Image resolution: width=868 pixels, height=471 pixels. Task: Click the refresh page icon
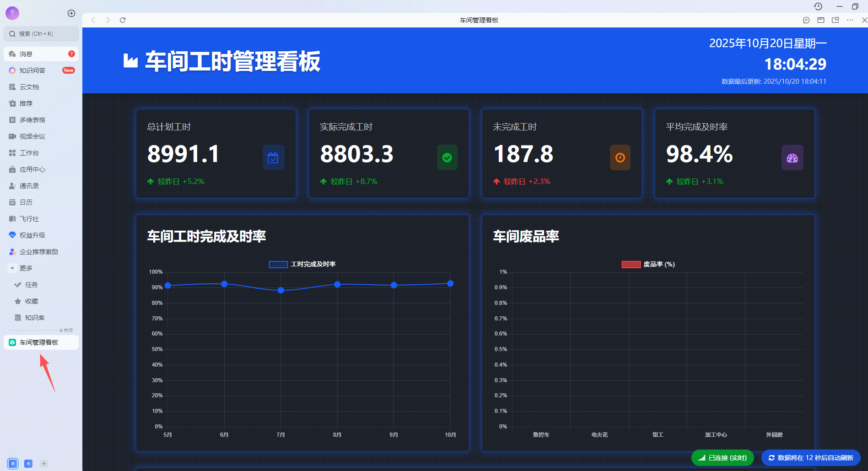[x=123, y=20]
